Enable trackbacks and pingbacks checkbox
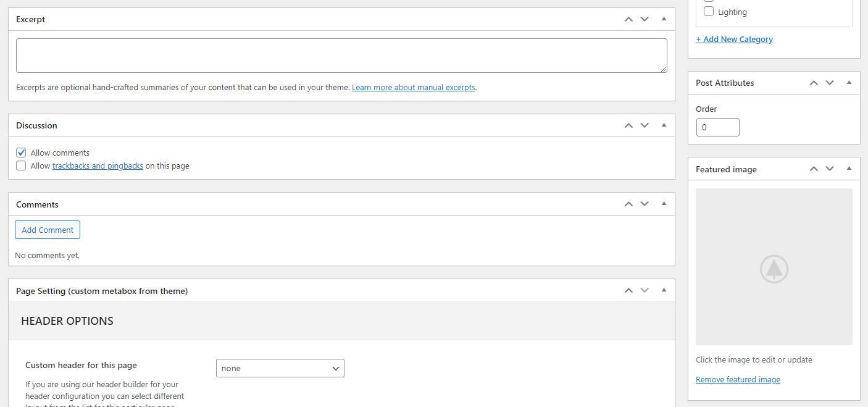 (x=22, y=166)
